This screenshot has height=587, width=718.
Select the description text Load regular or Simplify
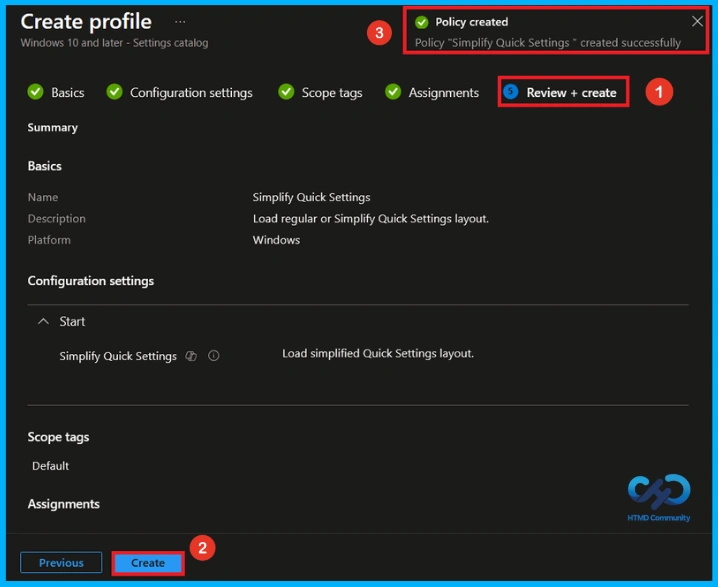coord(370,219)
